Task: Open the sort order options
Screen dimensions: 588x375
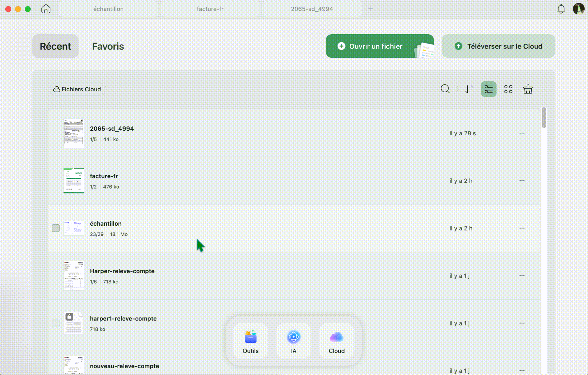Action: tap(469, 89)
